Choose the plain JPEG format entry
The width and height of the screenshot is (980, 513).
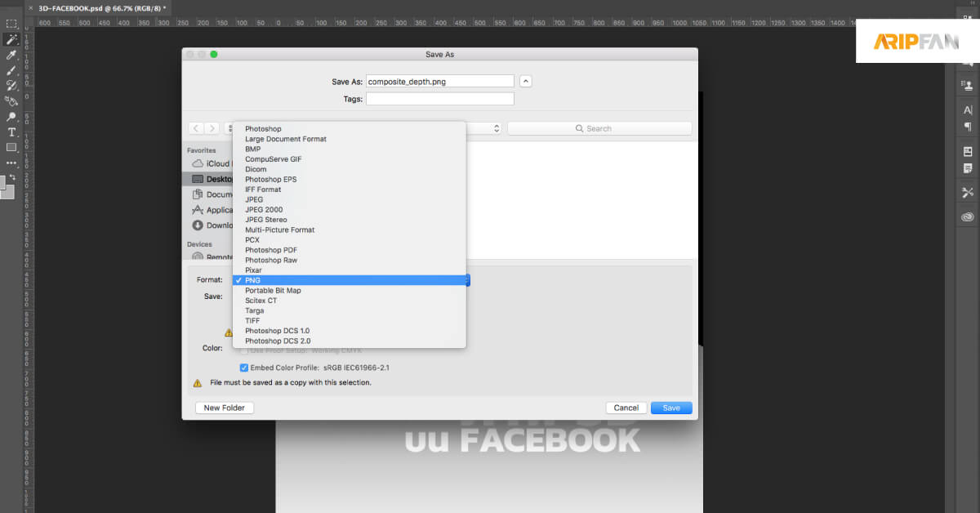pyautogui.click(x=349, y=199)
